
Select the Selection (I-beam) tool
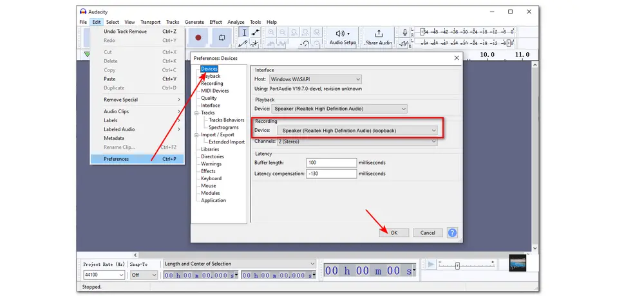coord(244,32)
